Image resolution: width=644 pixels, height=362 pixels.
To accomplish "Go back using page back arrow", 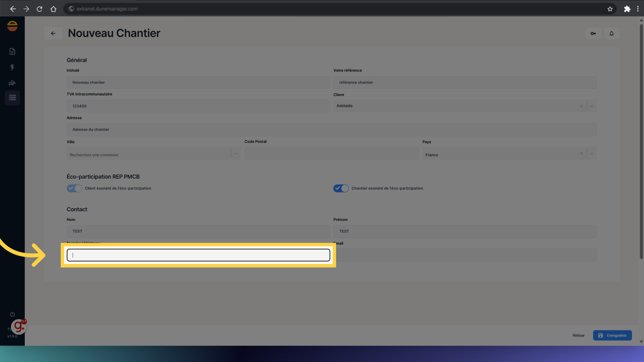I will tap(53, 34).
